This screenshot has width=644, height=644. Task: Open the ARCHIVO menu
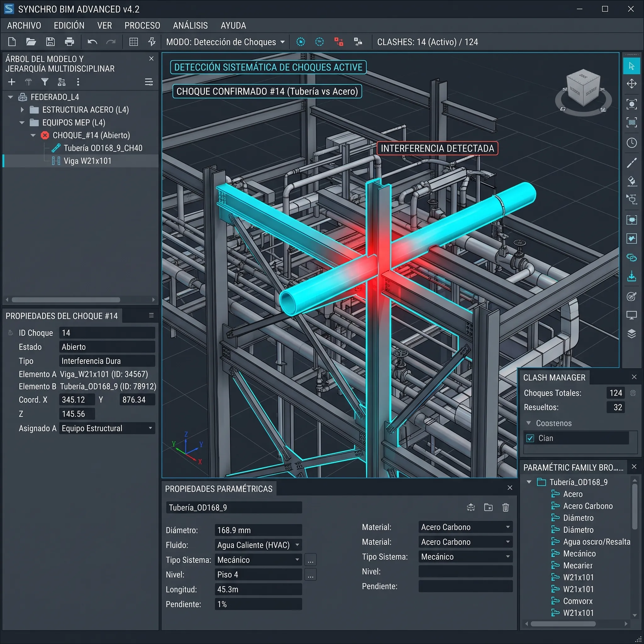pos(24,26)
